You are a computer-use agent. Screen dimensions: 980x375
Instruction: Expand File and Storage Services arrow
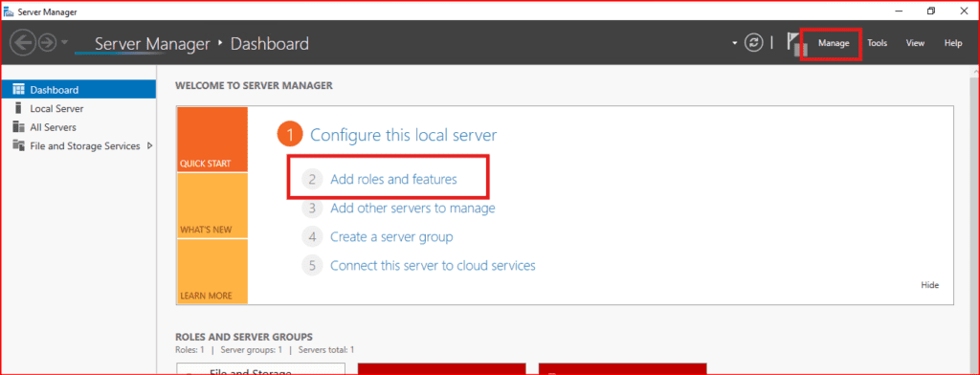149,145
